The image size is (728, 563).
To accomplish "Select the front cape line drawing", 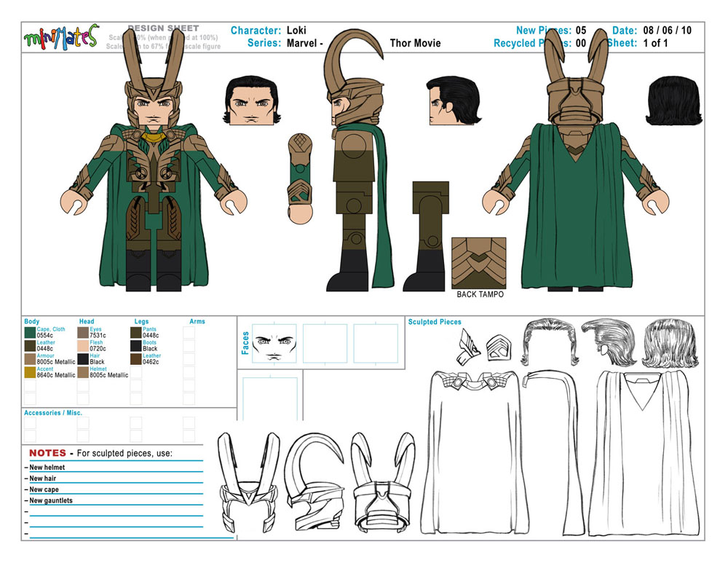I will (x=474, y=451).
